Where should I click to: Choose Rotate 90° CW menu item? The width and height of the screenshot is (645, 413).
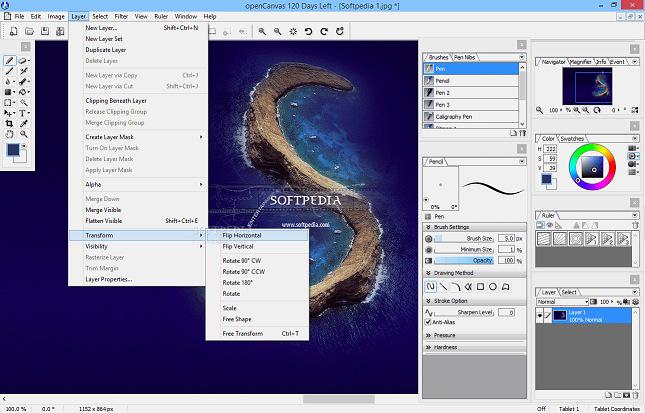(240, 261)
